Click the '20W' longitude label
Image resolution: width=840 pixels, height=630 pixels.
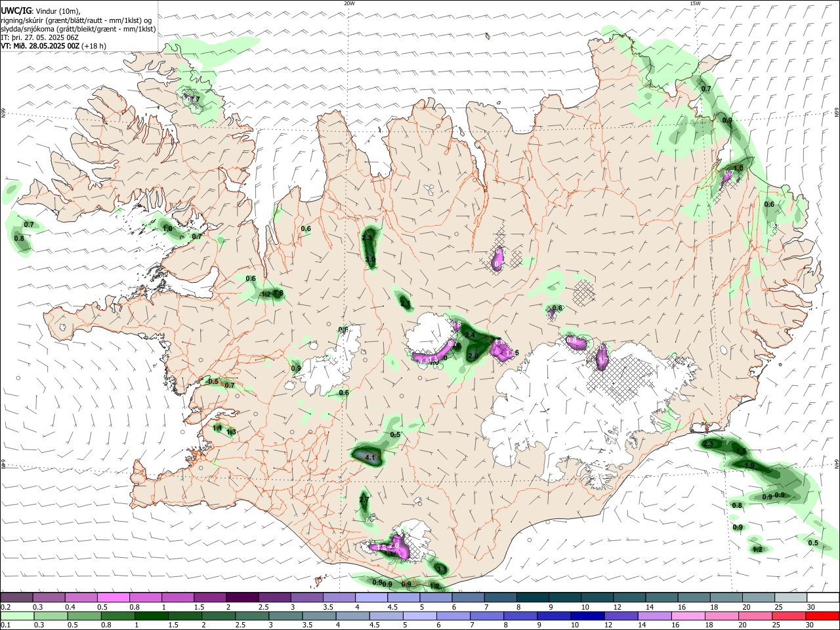349,3
